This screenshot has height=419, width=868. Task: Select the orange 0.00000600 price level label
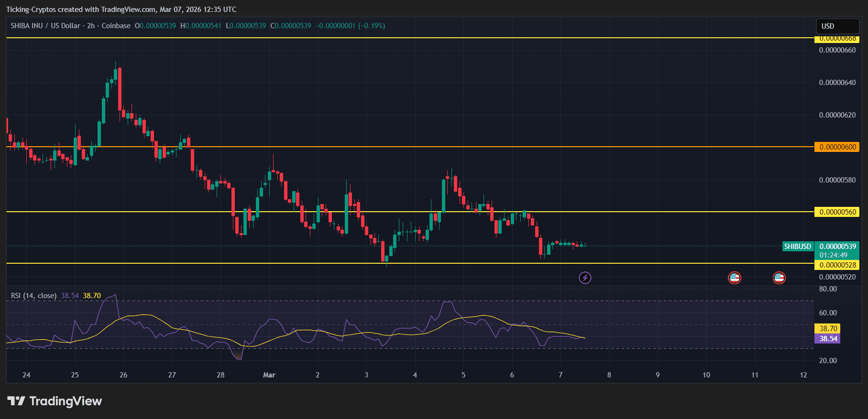point(837,147)
